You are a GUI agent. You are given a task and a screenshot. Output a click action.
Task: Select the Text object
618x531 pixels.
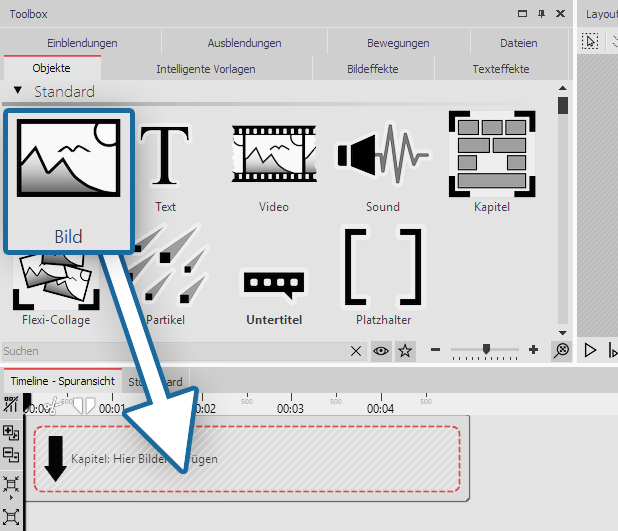165,160
